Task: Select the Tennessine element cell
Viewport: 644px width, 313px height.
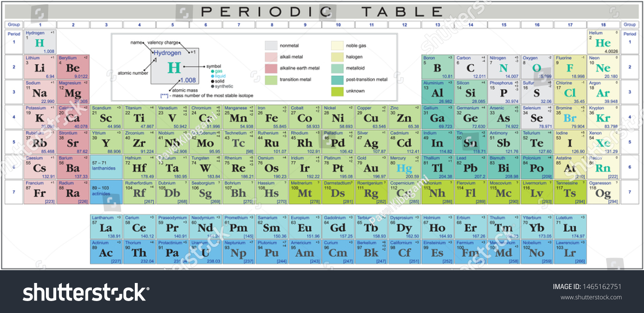Action: tap(570, 192)
